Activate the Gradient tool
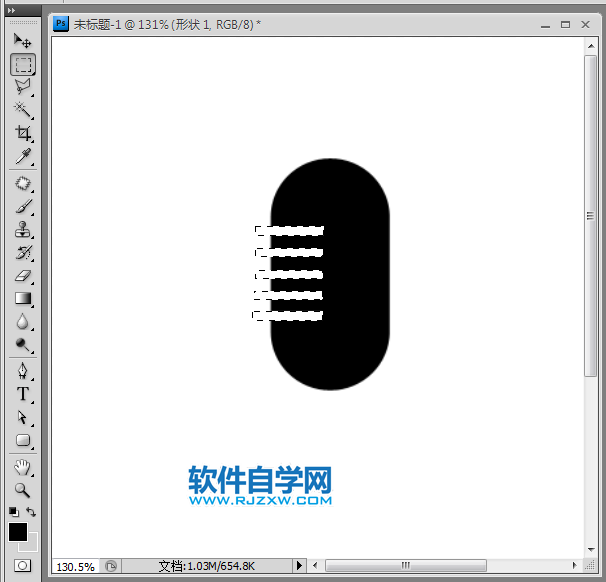The width and height of the screenshot is (606, 582). pos(22,298)
